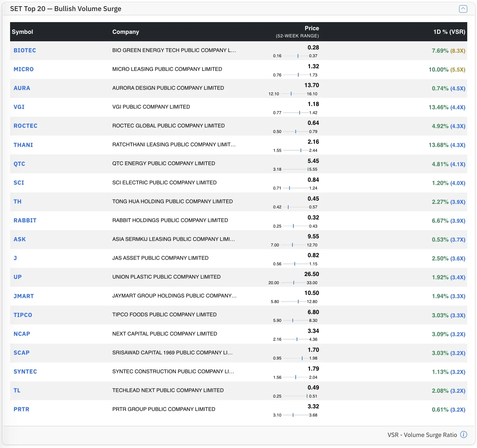Open the AURA symbol link
477x448 pixels.
[22, 88]
